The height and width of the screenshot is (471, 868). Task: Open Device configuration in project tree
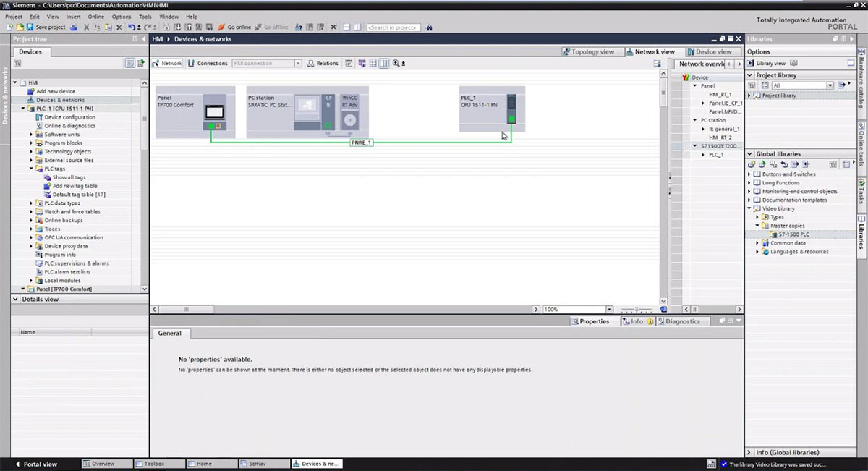click(69, 117)
